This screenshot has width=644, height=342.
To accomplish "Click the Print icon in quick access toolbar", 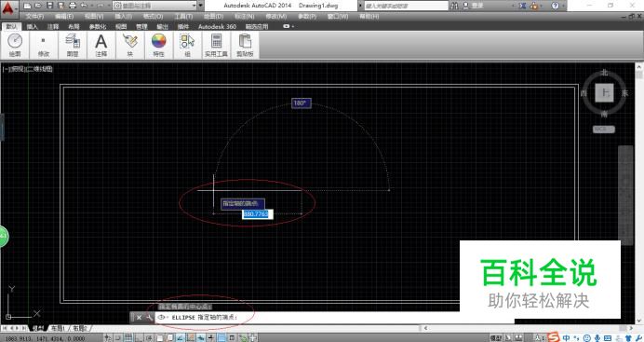I will pos(73,6).
